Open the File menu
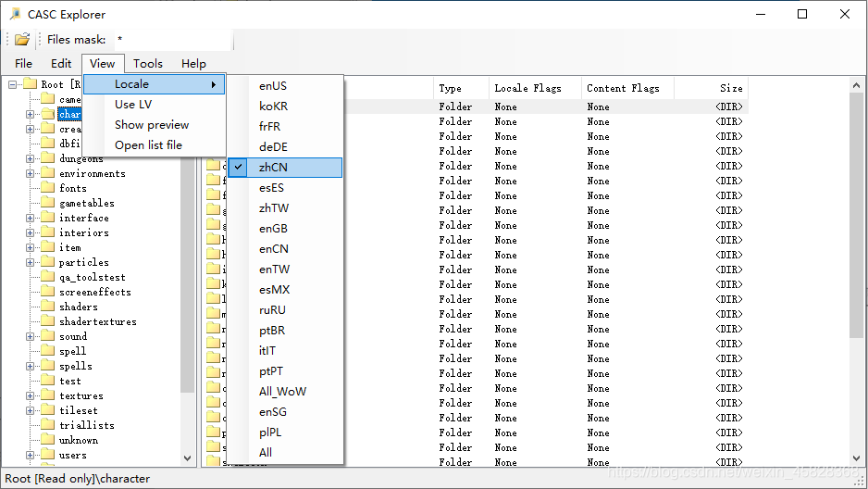The width and height of the screenshot is (868, 489). [x=23, y=64]
